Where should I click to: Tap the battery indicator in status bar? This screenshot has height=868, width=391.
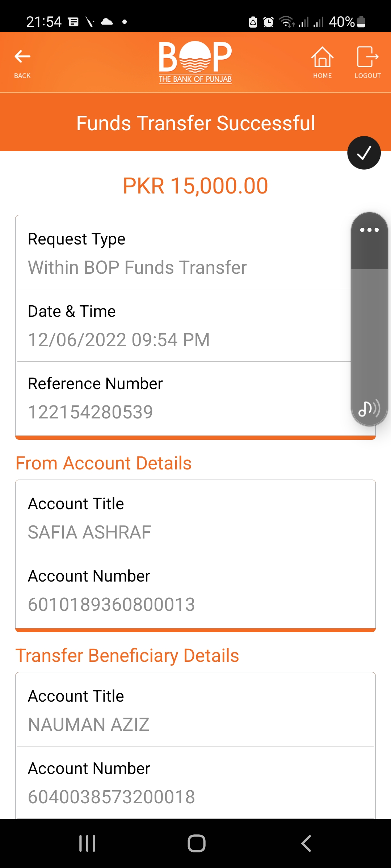[x=361, y=22]
